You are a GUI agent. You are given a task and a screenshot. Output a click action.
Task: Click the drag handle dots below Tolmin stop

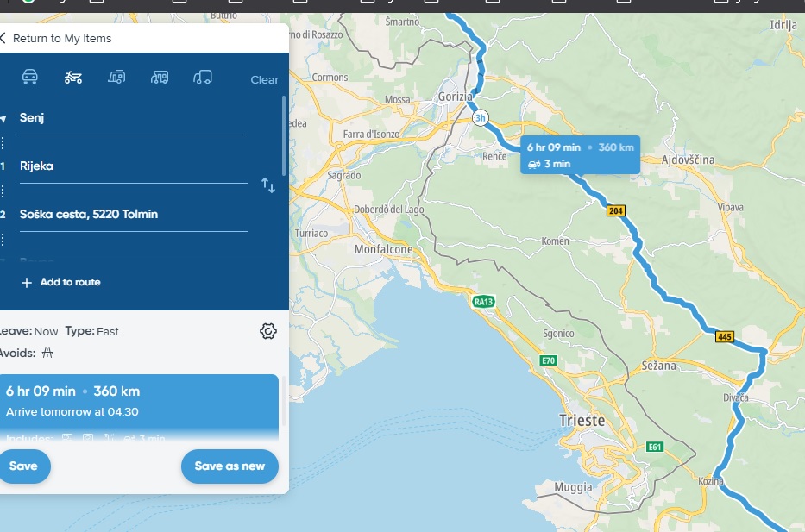(x=3, y=240)
